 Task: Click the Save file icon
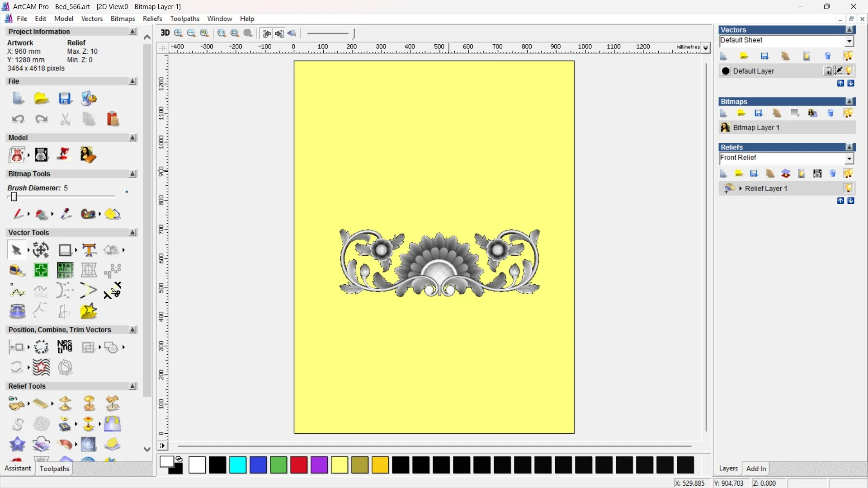65,99
